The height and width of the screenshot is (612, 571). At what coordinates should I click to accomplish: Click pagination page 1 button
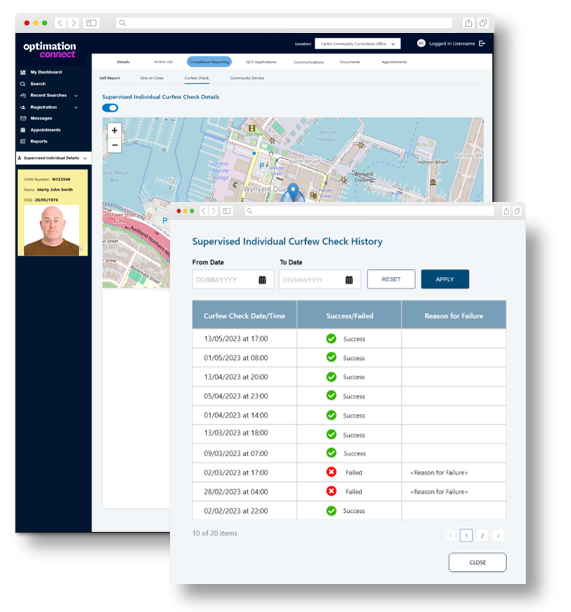click(466, 536)
